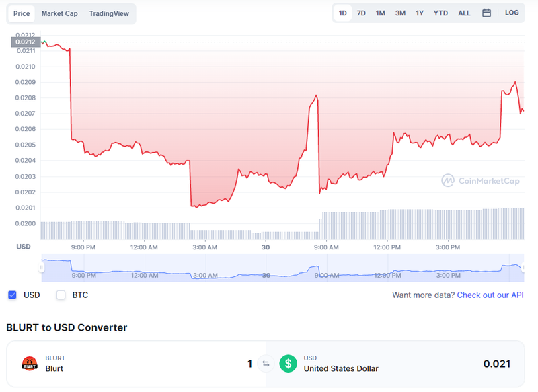
Task: Show ALL price history
Action: 464,13
